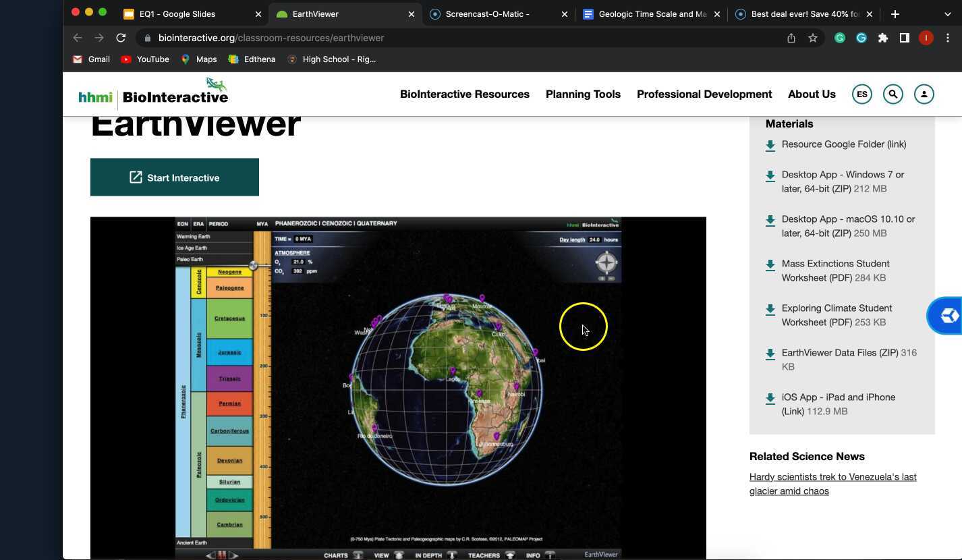Click download icon for Windows Desktop App
Image resolution: width=962 pixels, height=560 pixels.
770,176
